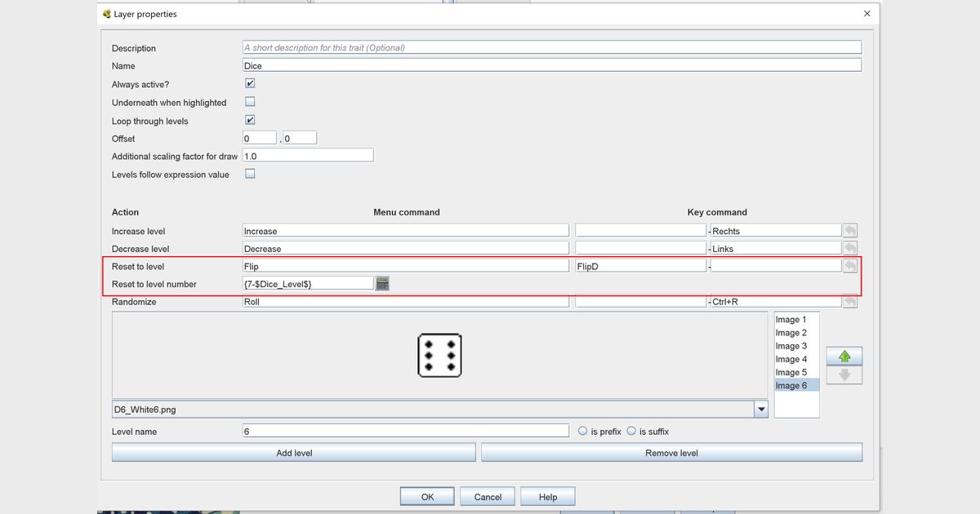Click the Offset X value field
The width and height of the screenshot is (980, 514).
tap(260, 139)
